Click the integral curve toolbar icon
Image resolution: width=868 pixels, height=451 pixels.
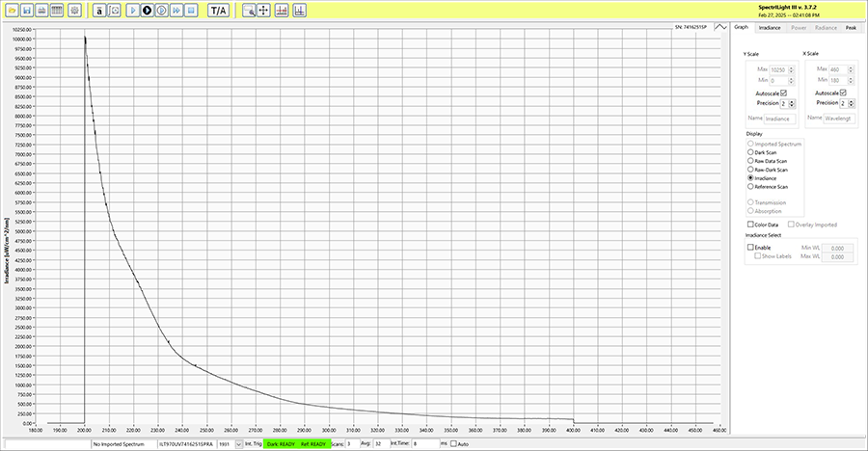pyautogui.click(x=114, y=11)
